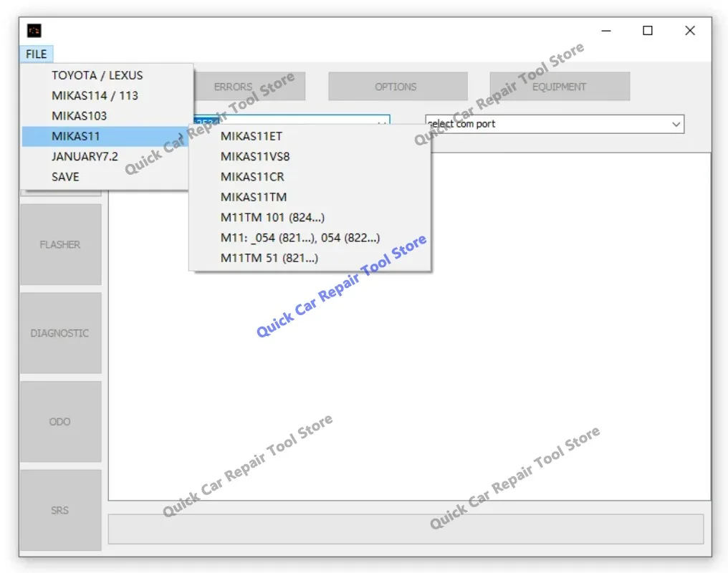Choose M11TM 101 (824...) option

tap(310, 218)
